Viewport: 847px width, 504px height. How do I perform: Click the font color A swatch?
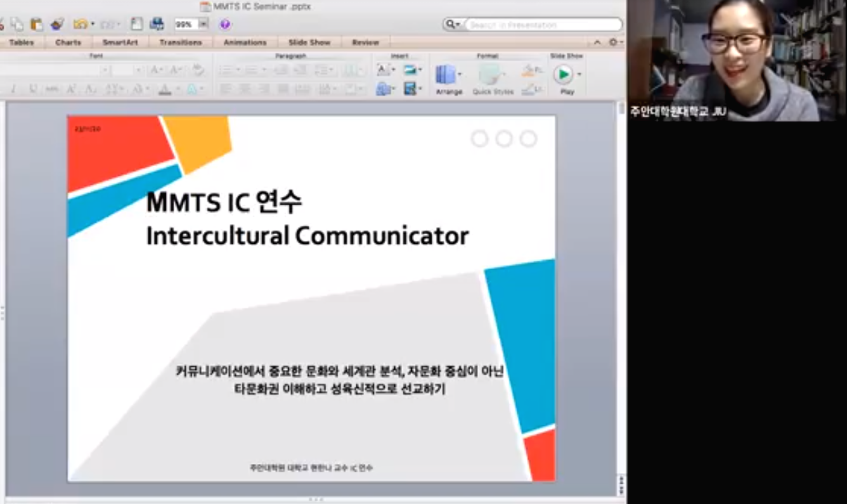point(165,89)
